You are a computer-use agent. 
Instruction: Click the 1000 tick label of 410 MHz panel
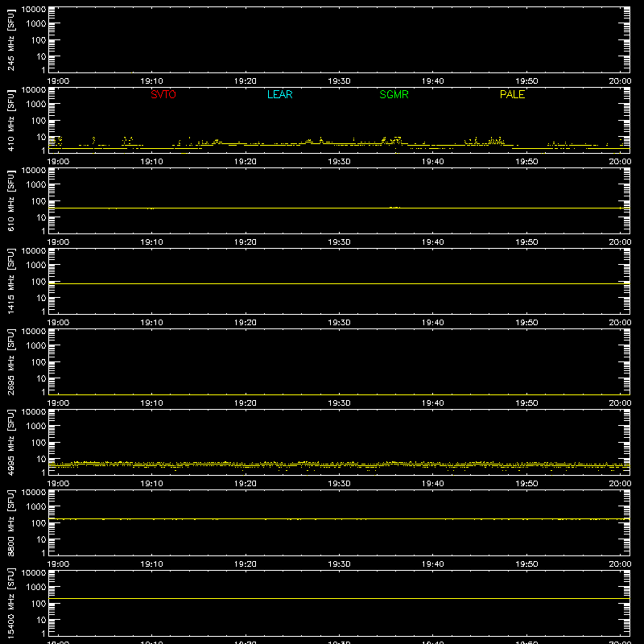[36, 105]
